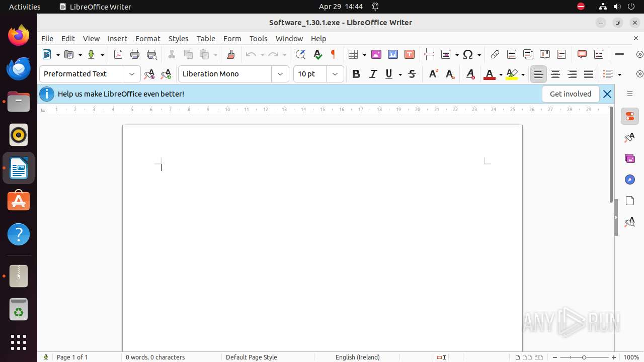Open sidebar Gallery deck

coord(630,158)
